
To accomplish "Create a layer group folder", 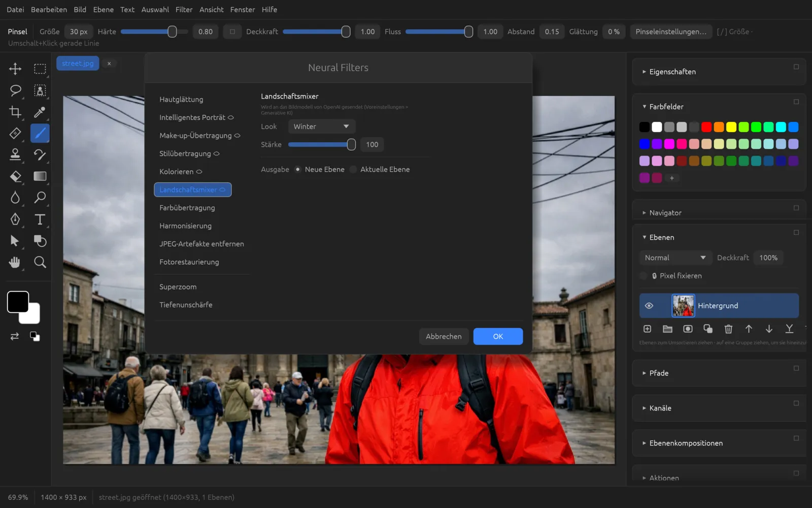I will (x=667, y=329).
